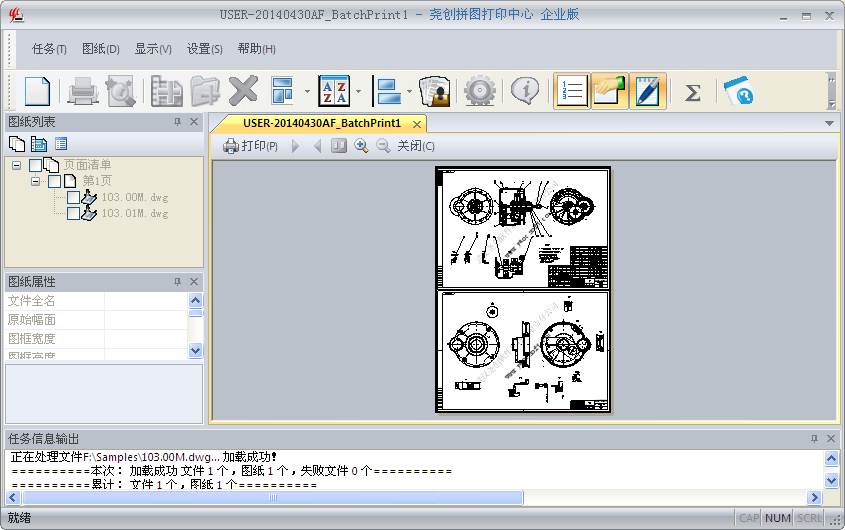Open the dropdown arrow beside A-Z sort
Screen dimensions: 845x530
[358, 92]
